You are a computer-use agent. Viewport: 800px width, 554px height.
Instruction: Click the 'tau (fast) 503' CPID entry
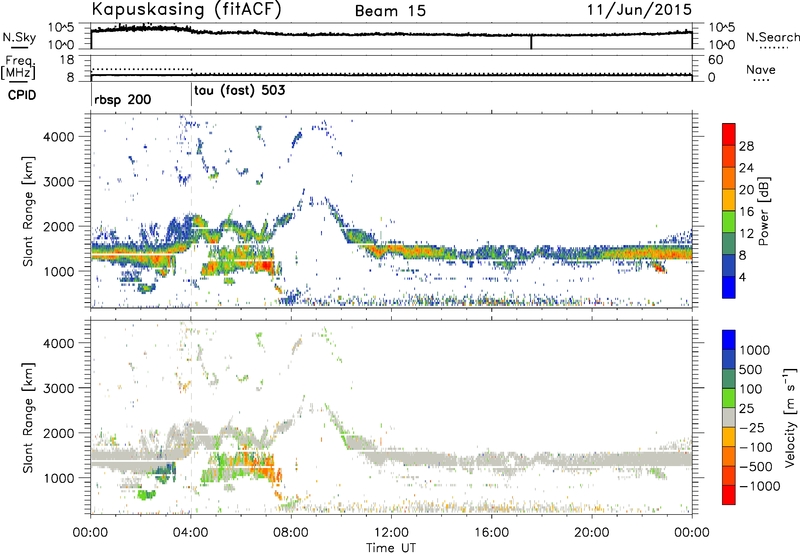coord(240,91)
